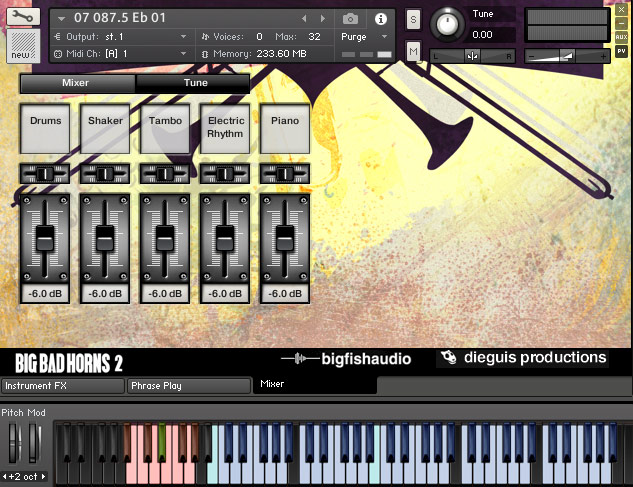This screenshot has width=633, height=487.
Task: Click the Max voices value 32
Action: click(314, 37)
